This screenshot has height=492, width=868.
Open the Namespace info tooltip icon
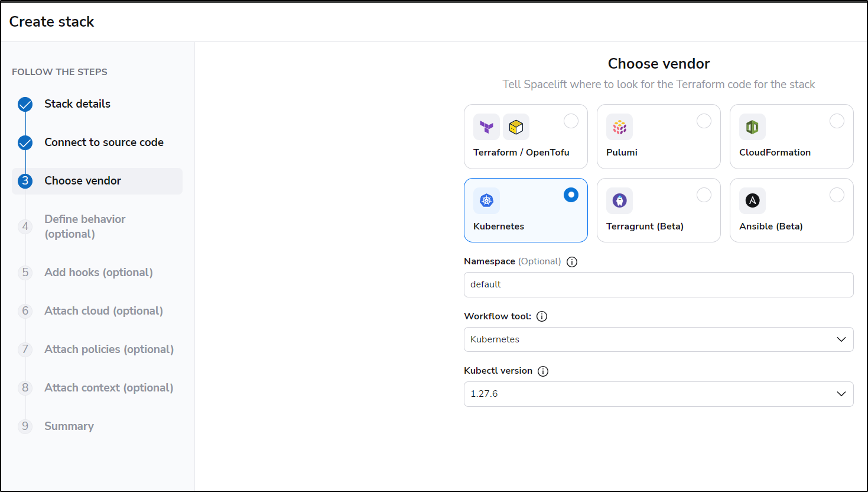click(572, 262)
